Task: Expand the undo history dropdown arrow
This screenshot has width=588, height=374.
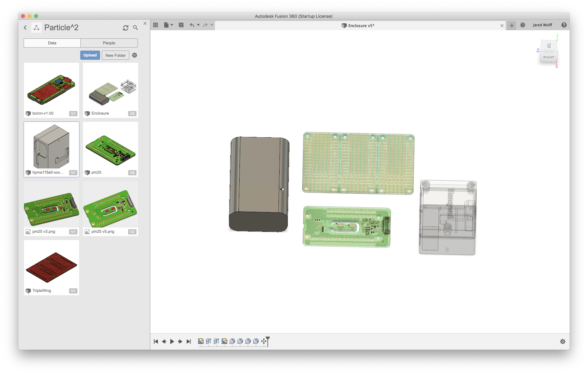Action: (x=198, y=25)
